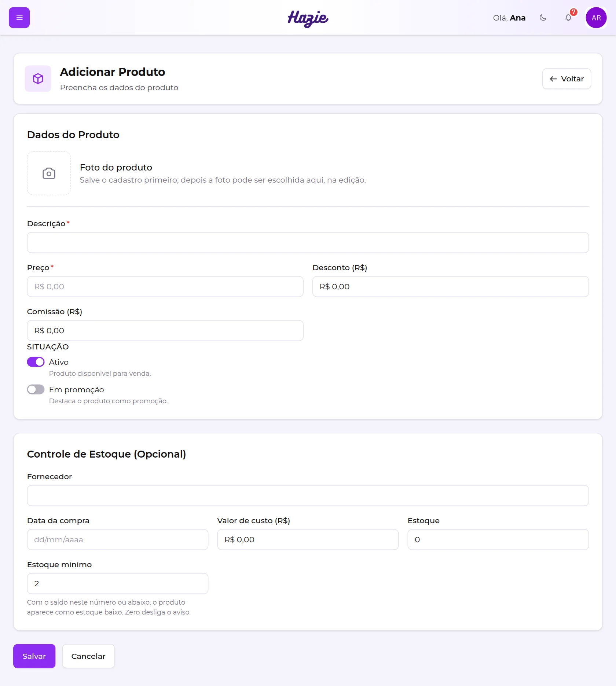The width and height of the screenshot is (616, 686).
Task: Click the Desconto (R$) field
Action: click(x=451, y=286)
